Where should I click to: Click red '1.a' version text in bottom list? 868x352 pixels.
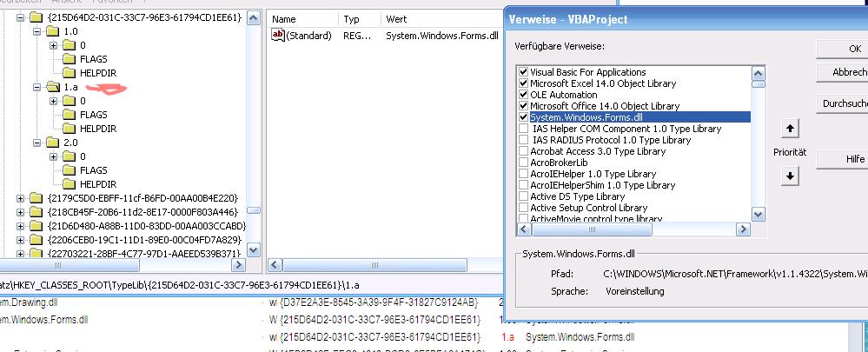tap(507, 337)
